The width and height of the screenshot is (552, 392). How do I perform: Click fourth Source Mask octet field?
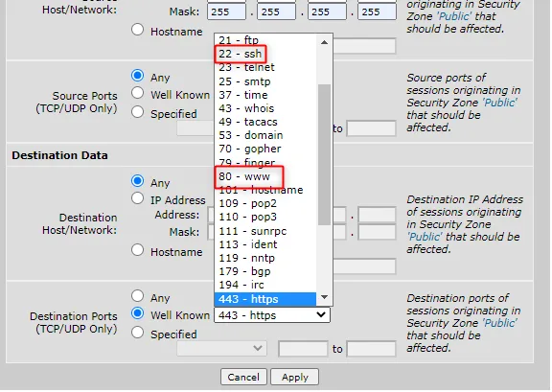click(x=377, y=12)
